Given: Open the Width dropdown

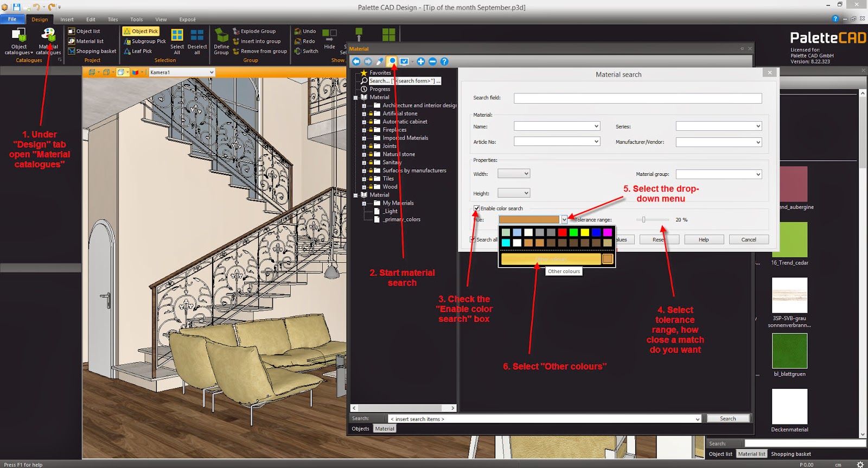Looking at the screenshot, I should pyautogui.click(x=514, y=174).
